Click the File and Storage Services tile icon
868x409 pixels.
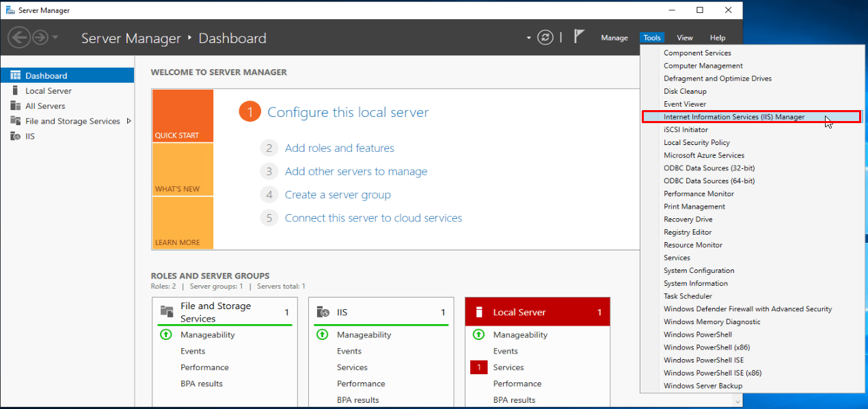[x=166, y=312]
